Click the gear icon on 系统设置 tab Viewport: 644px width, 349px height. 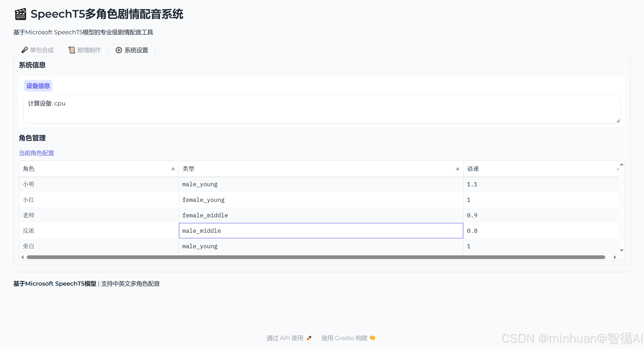119,50
